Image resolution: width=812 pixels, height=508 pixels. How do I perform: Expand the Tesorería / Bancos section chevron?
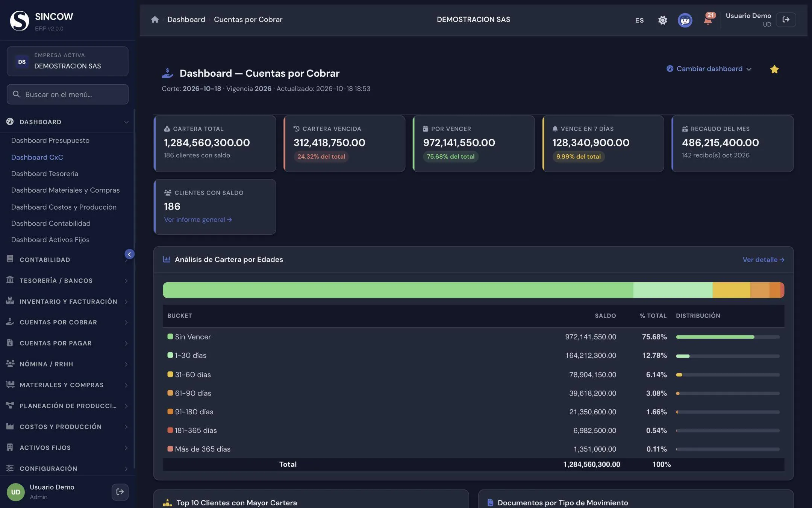[x=126, y=281]
